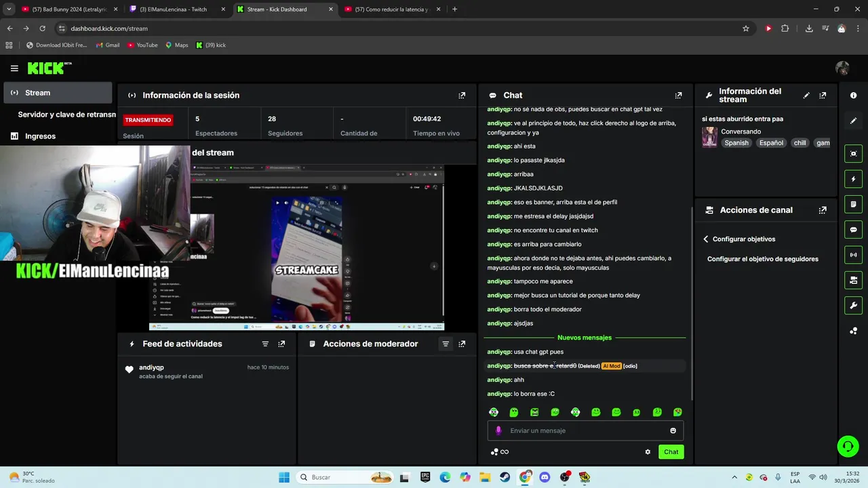Screen dimensions: 868x488
Task: Open the user profile avatar menu
Action: coord(842,68)
